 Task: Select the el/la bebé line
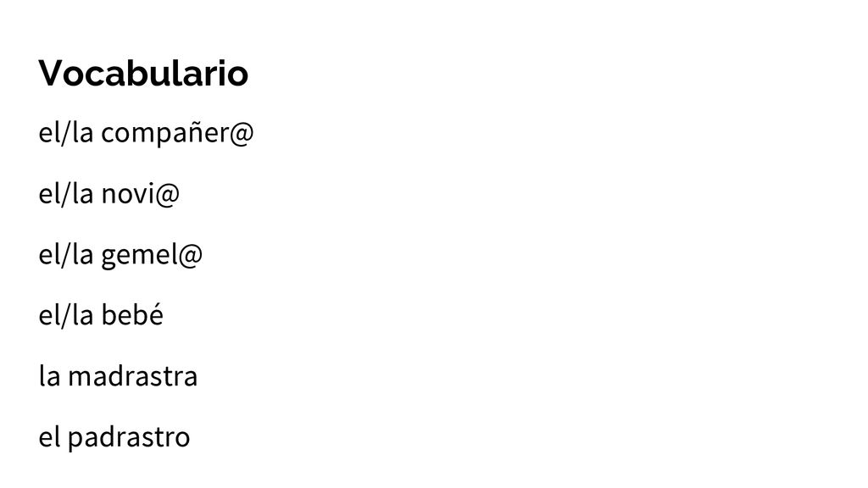pos(101,315)
